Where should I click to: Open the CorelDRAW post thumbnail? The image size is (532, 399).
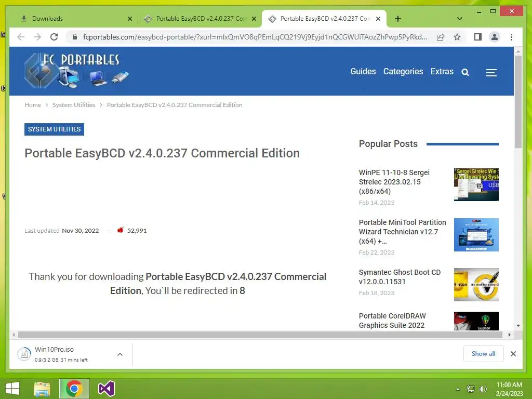pyautogui.click(x=476, y=321)
